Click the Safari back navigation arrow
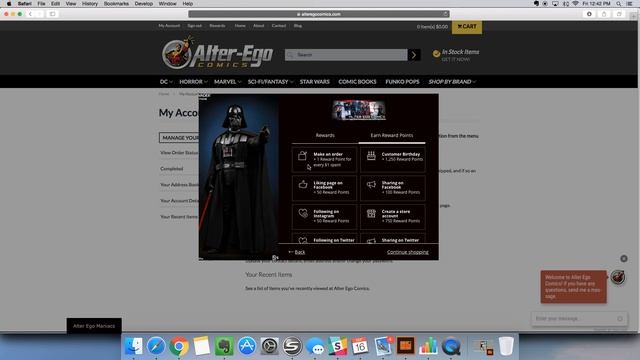 [x=30, y=14]
